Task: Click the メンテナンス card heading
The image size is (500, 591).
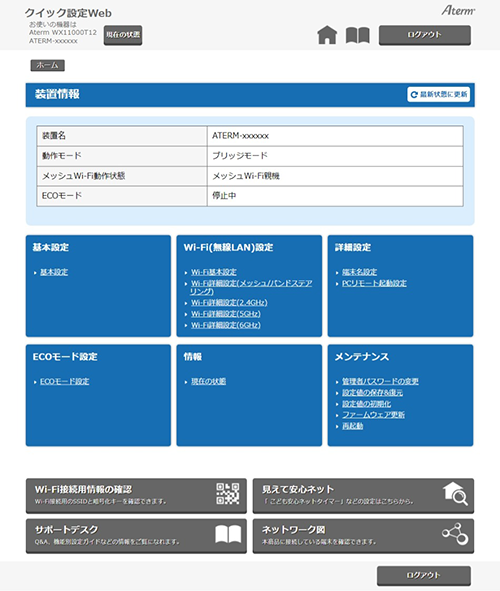Action: tap(362, 357)
